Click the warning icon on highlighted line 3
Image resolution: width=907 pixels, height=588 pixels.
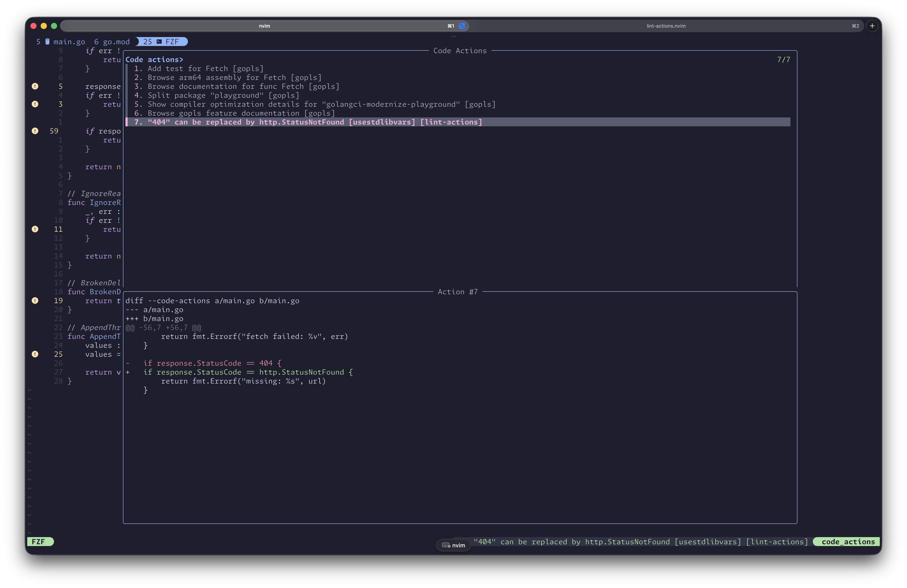pos(35,104)
